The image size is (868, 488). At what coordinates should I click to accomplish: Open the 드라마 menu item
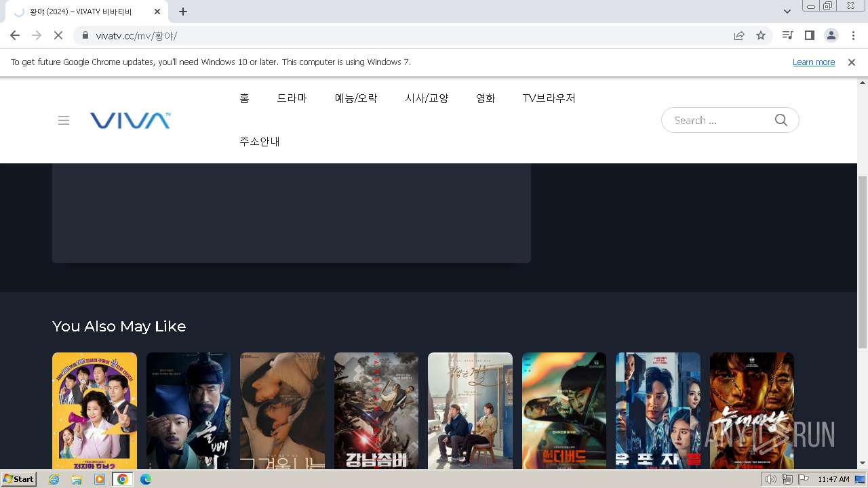click(292, 98)
